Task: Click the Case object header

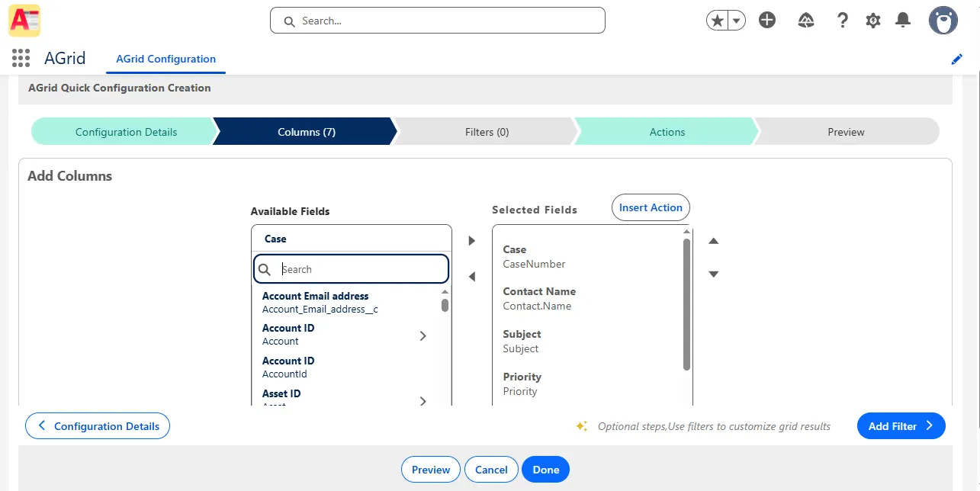Action: point(351,239)
